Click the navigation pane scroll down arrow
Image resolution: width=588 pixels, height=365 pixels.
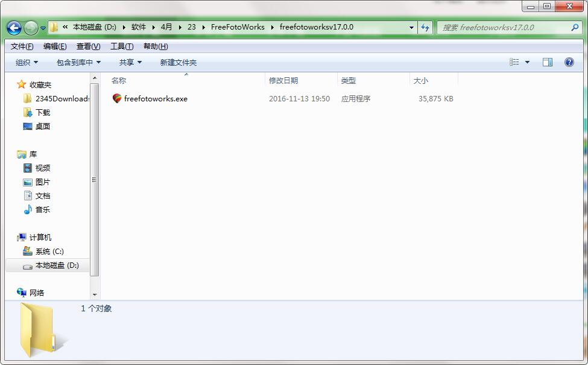click(x=95, y=295)
